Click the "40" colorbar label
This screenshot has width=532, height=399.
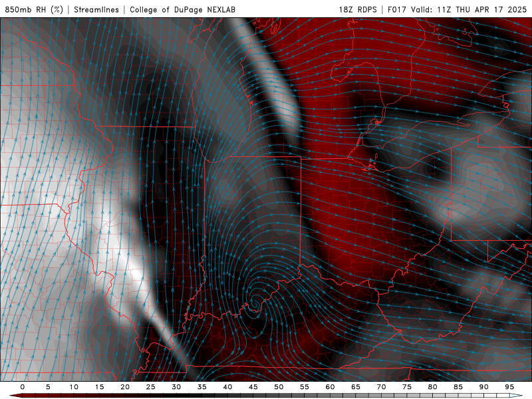[x=227, y=387]
